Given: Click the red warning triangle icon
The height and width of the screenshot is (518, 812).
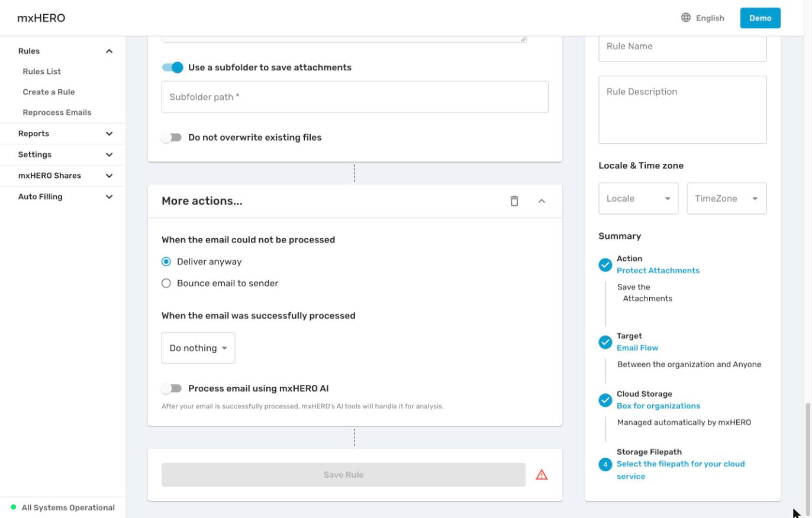Looking at the screenshot, I should tap(542, 475).
